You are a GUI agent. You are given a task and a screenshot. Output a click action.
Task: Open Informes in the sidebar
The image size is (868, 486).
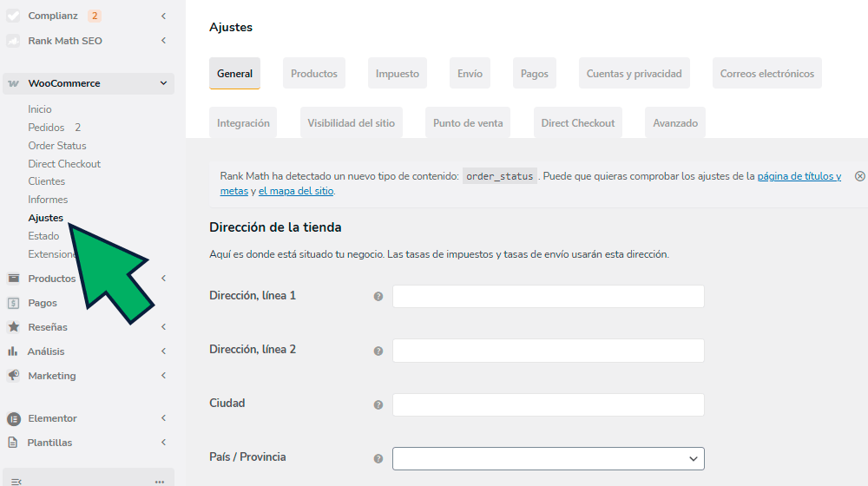(x=48, y=200)
